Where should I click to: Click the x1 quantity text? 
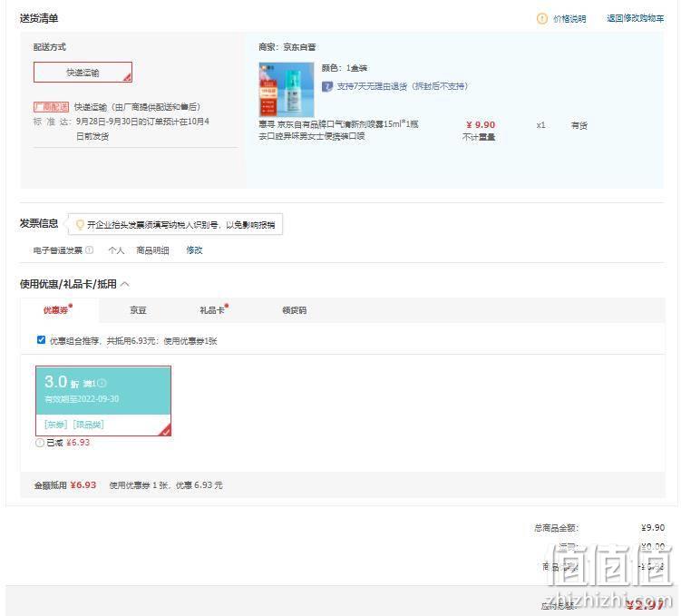[540, 125]
